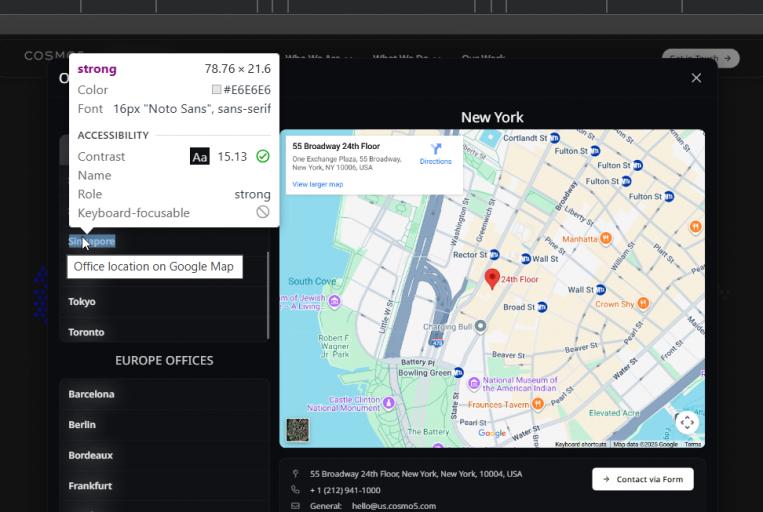Select the Charging Bull landmark marker
The image size is (763, 512).
[x=480, y=326]
